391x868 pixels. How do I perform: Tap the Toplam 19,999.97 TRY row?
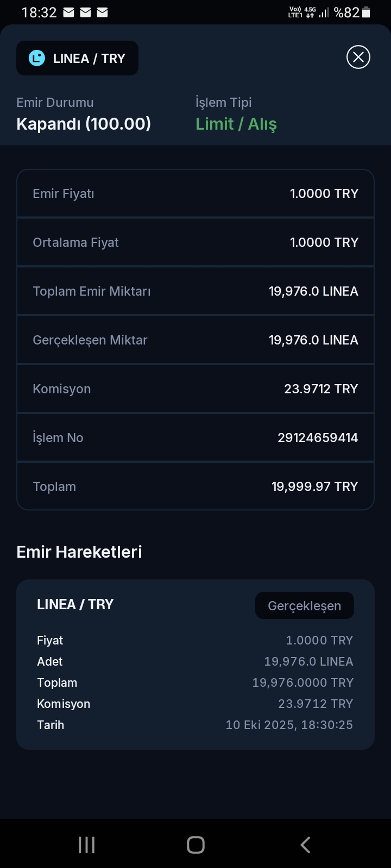(x=195, y=487)
